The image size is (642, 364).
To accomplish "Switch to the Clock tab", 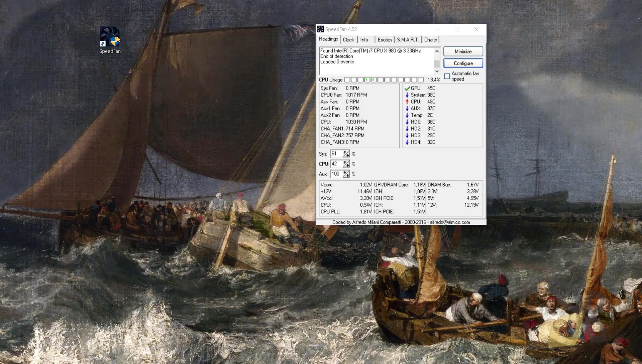I will 348,40.
